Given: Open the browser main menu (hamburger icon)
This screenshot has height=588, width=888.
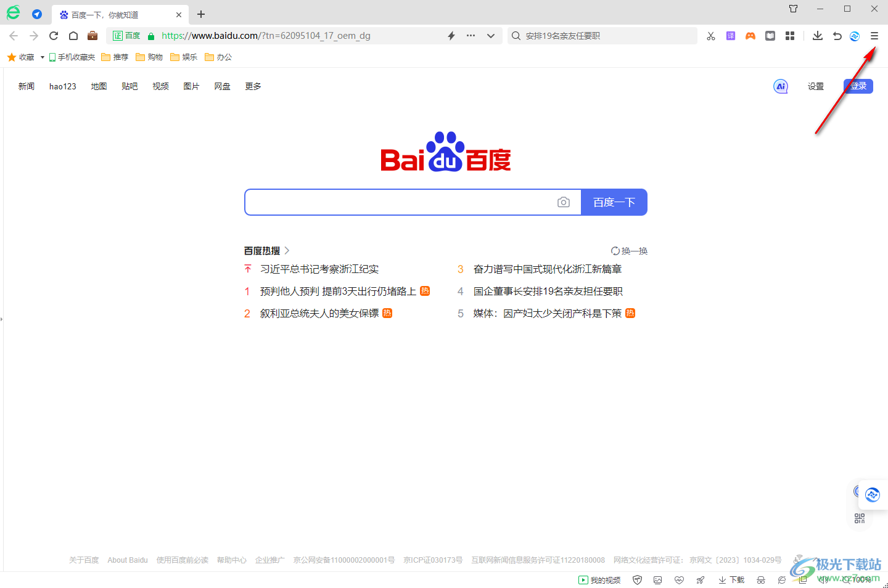Looking at the screenshot, I should pos(874,36).
